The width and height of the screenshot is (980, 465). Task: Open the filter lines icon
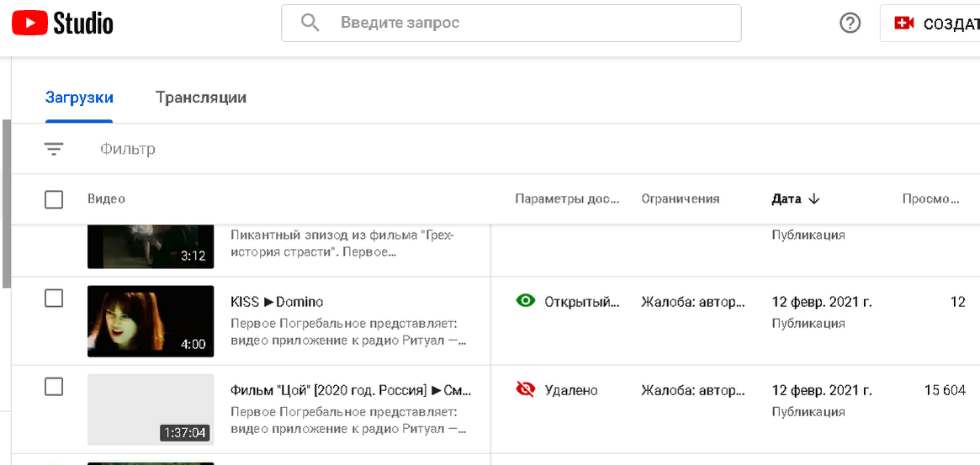54,150
